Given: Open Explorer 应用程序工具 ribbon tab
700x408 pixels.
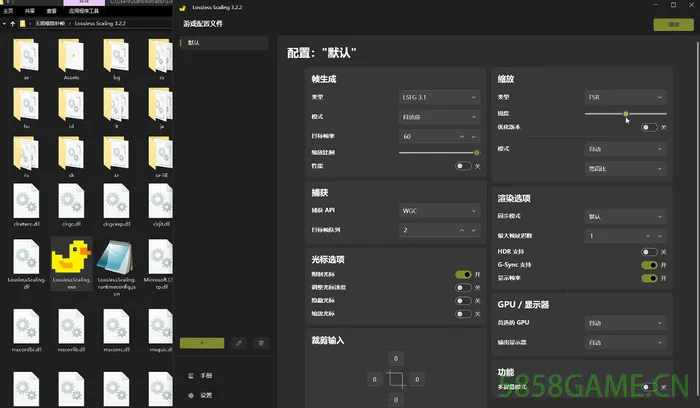Looking at the screenshot, I should pos(84,11).
